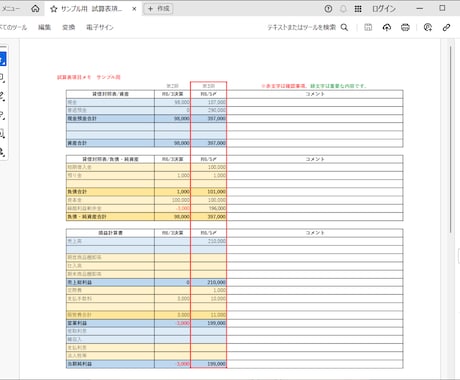Click the 負債・純資産合計 row label
The height and width of the screenshot is (380, 460).
[x=87, y=217]
